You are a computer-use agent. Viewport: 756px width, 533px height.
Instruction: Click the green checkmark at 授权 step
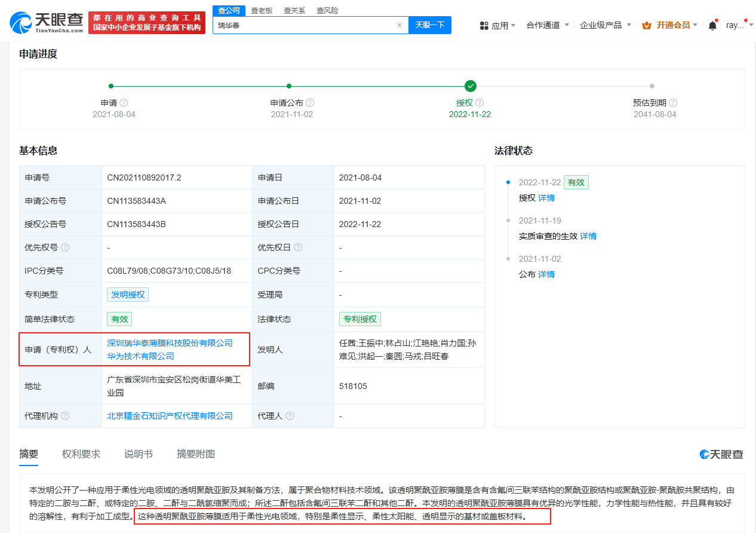[x=471, y=86]
